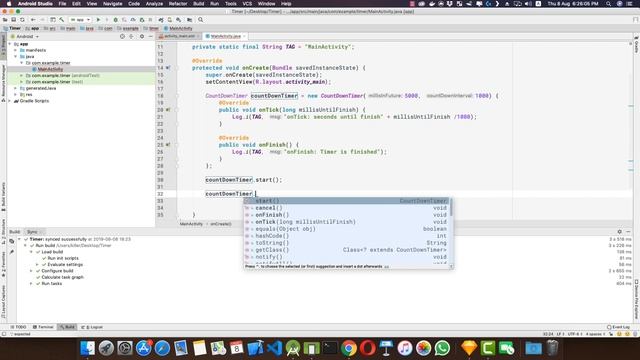
Task: Expand the Run tasks build node
Action: pos(31,283)
